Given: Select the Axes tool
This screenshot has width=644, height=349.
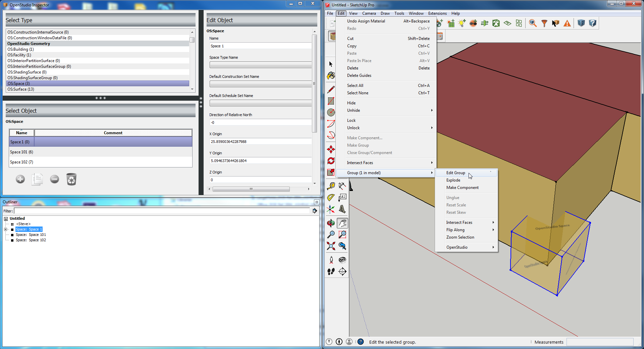Looking at the screenshot, I should click(x=331, y=209).
